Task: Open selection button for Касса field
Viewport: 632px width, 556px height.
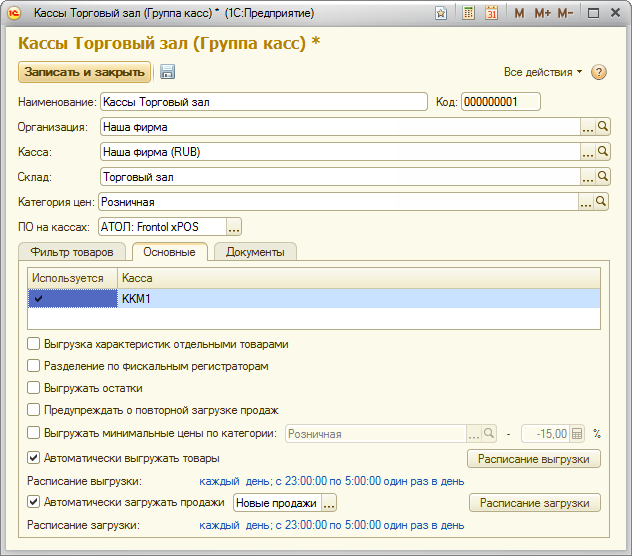Action: [x=588, y=152]
